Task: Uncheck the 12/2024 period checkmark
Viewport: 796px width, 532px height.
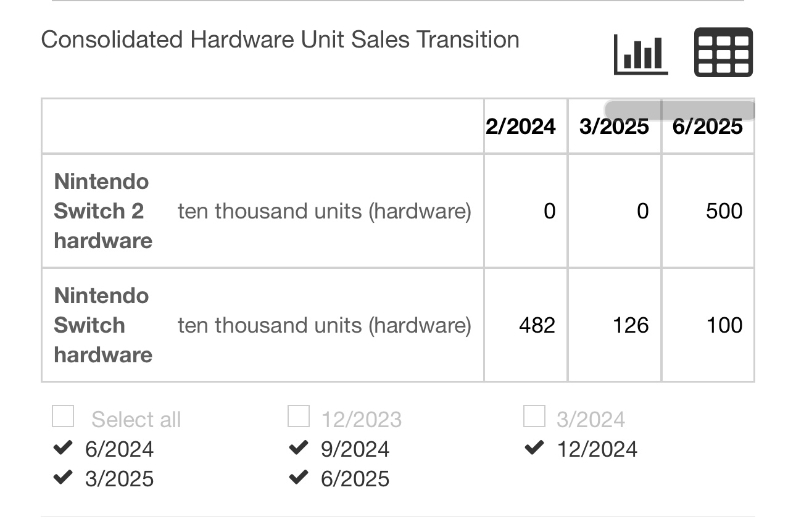Action: click(x=534, y=448)
